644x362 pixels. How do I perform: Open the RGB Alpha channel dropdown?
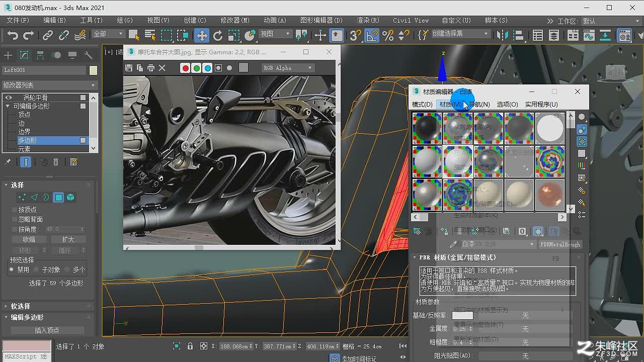click(288, 68)
